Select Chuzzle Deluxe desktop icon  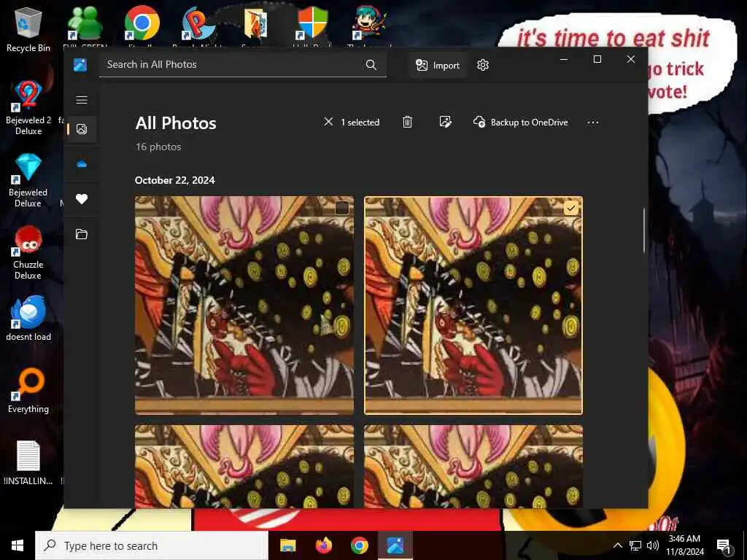[28, 253]
